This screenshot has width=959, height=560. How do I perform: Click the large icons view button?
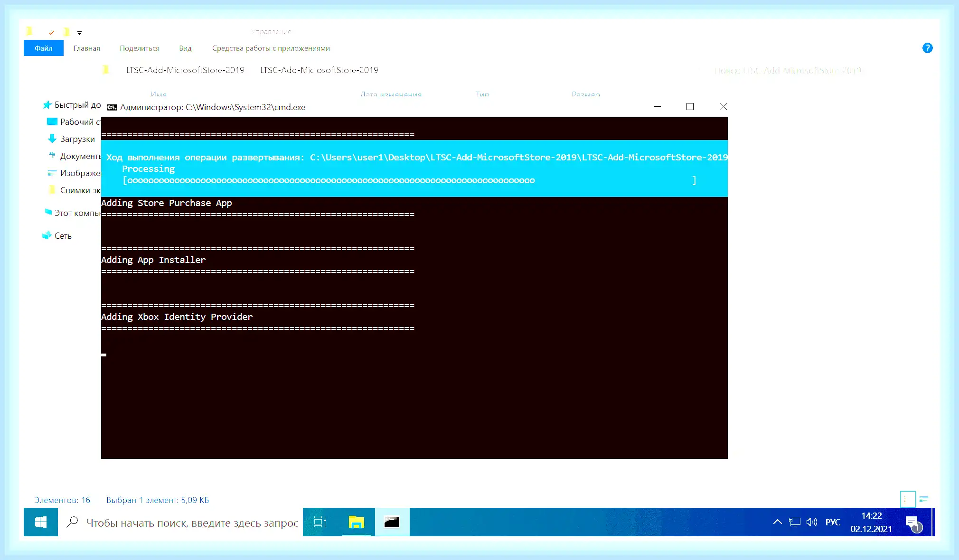[924, 499]
